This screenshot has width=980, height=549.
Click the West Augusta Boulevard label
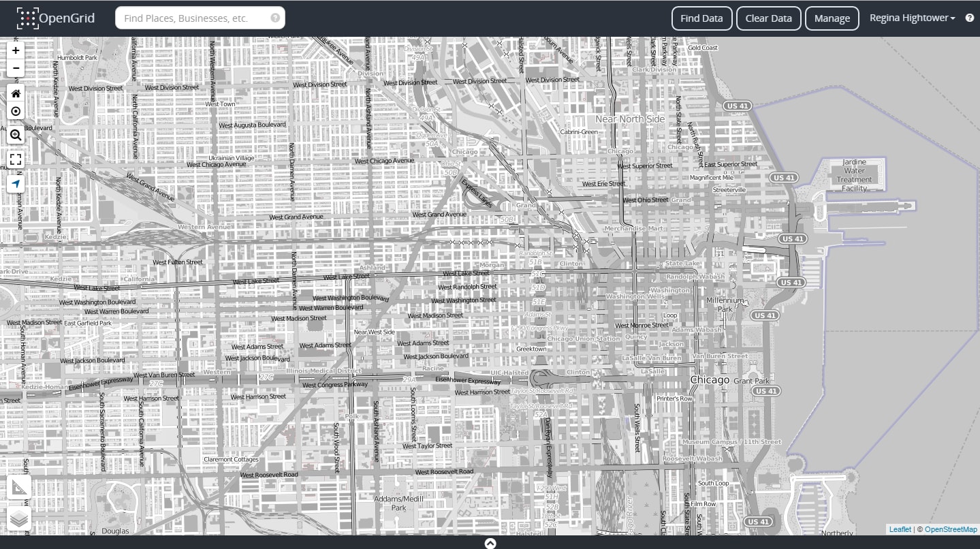[252, 125]
